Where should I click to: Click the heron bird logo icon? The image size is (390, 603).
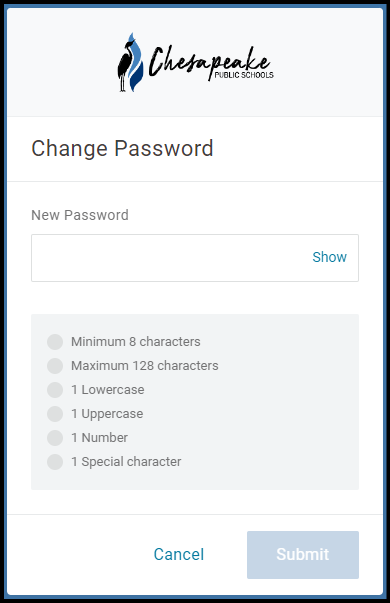point(130,62)
